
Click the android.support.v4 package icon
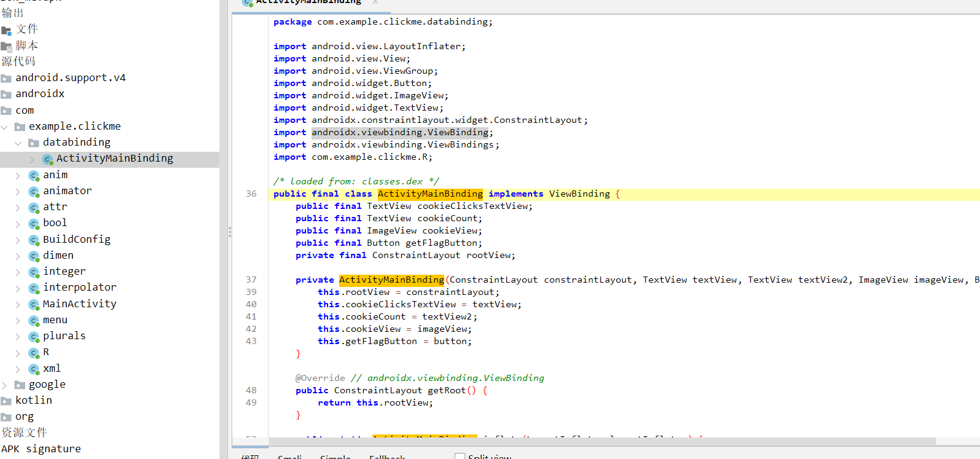pyautogui.click(x=6, y=78)
